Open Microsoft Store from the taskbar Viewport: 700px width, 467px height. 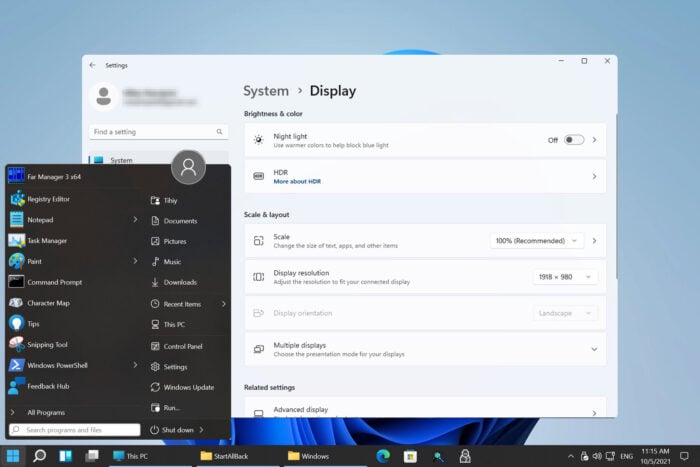click(x=410, y=456)
